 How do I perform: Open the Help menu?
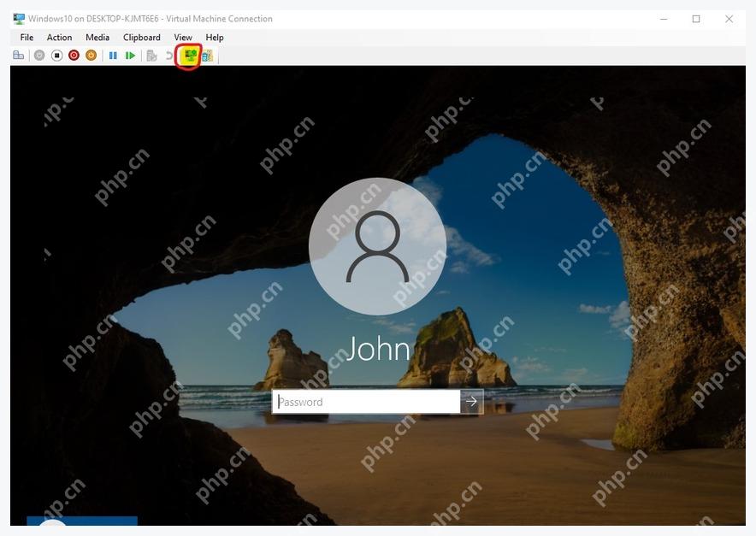215,37
